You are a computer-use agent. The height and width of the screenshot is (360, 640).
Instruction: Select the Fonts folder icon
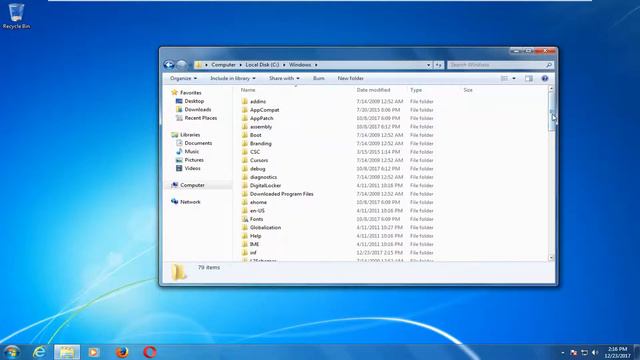244,219
